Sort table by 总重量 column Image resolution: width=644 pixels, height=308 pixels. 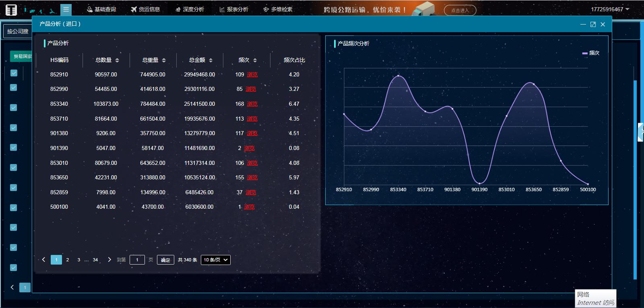[164, 60]
